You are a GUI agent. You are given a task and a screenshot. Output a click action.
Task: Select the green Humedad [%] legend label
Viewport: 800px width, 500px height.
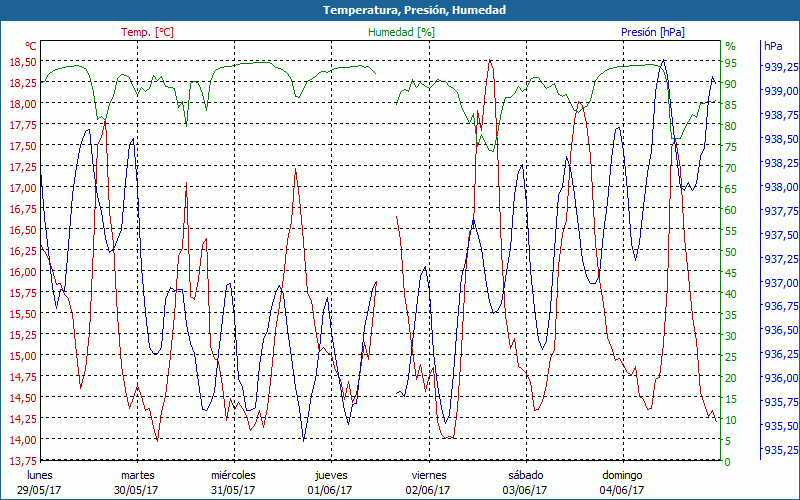[x=402, y=32]
